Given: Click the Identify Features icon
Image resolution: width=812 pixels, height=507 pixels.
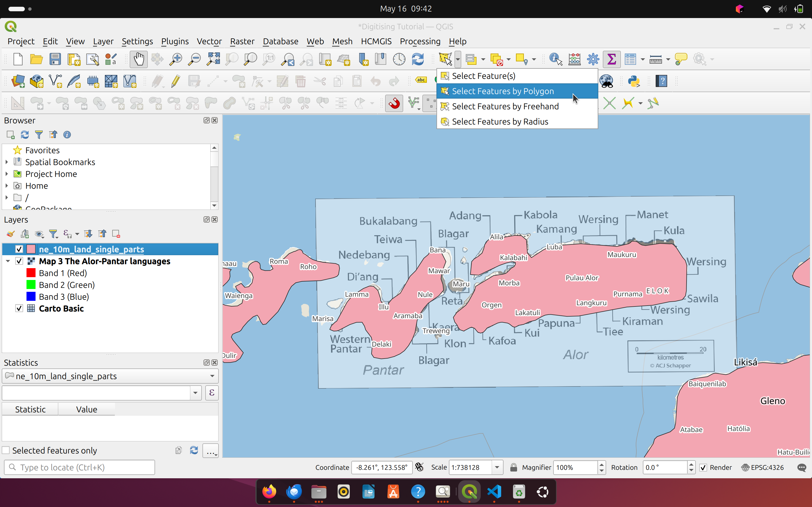Looking at the screenshot, I should coord(555,59).
